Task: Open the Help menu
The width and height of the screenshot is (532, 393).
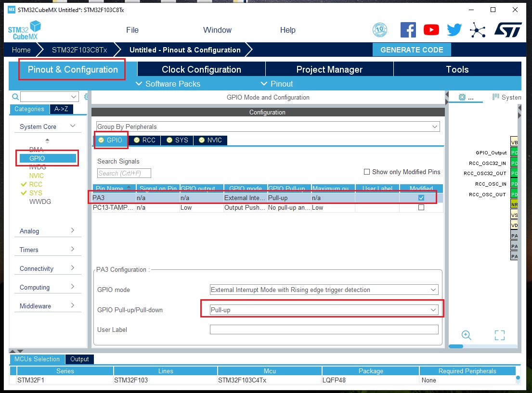Action: click(288, 30)
